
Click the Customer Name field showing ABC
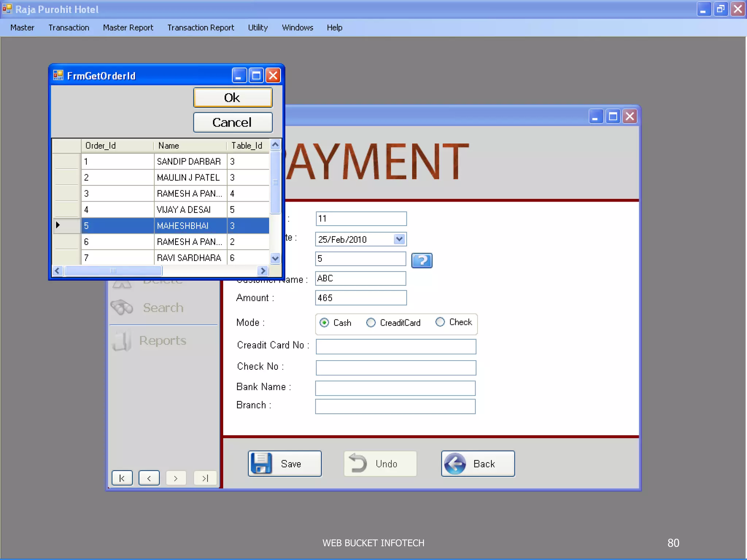coord(360,278)
